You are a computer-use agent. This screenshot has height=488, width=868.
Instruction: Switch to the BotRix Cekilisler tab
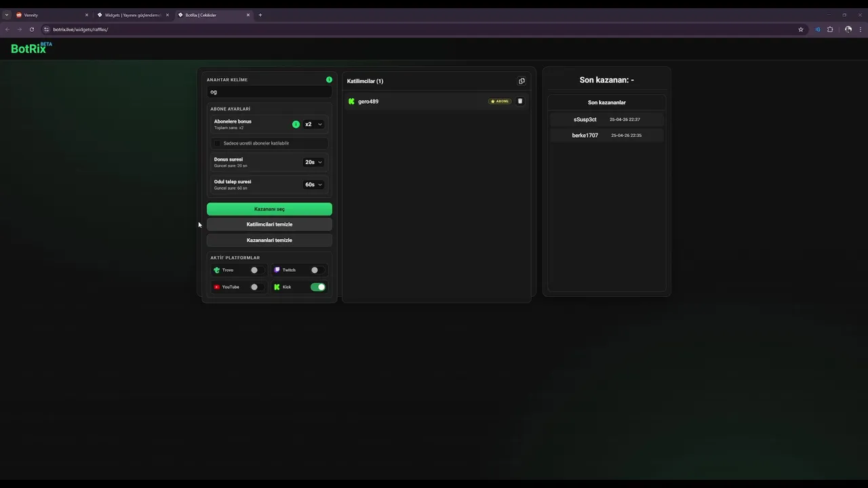[x=214, y=15]
